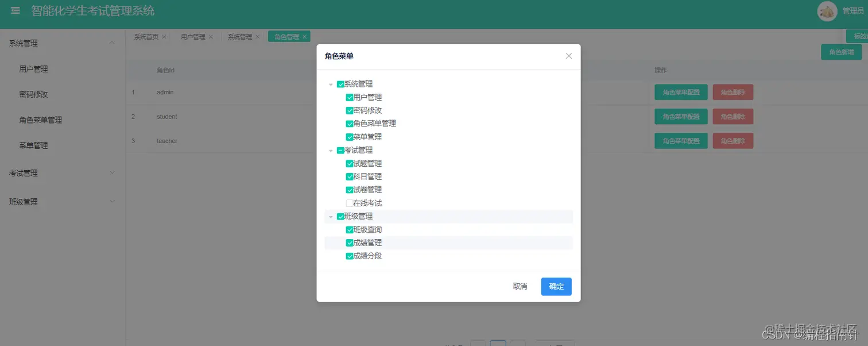The width and height of the screenshot is (868, 346).
Task: Confirm the dialog with 确定 button
Action: [556, 286]
